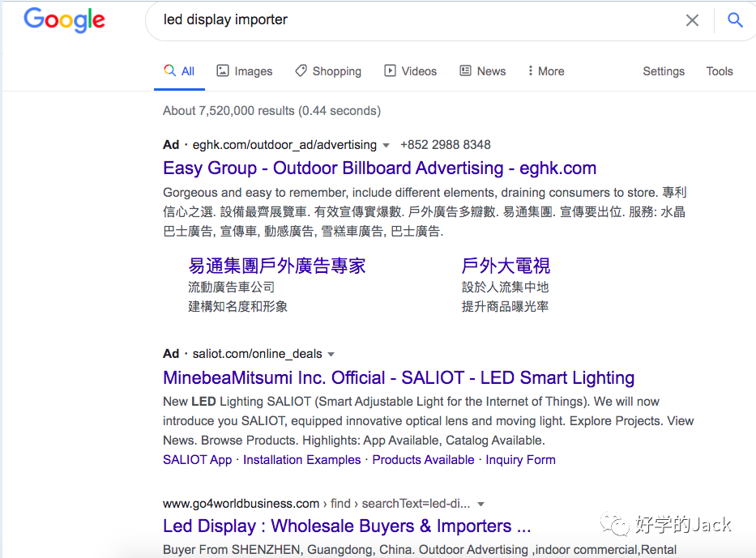Click the 設於人流集中地 description line
Screen dimensions: 756x558
click(505, 288)
